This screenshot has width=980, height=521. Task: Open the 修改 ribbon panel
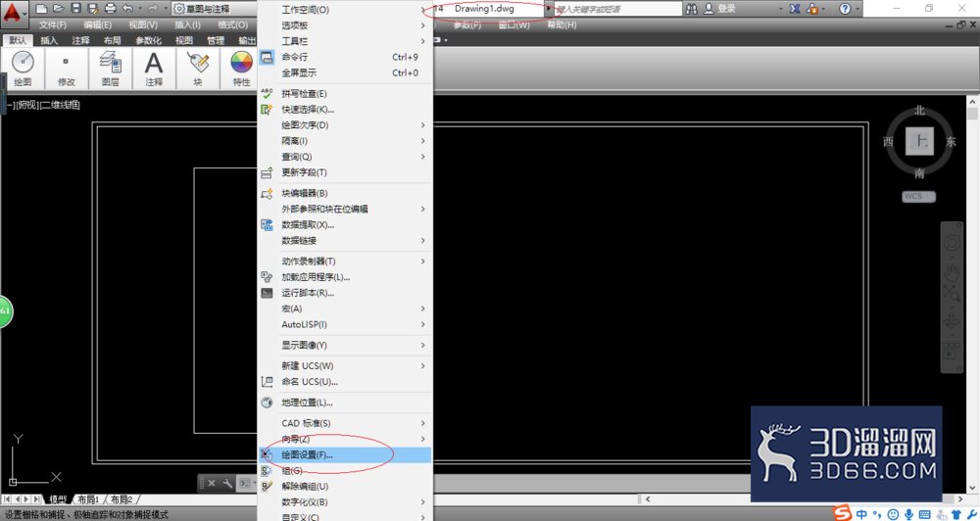[67, 69]
